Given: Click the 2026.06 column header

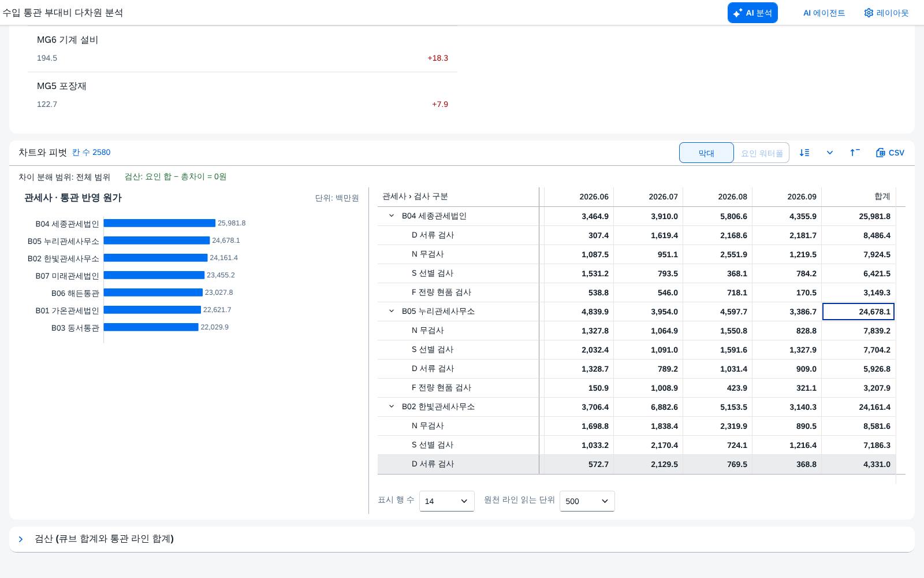Looking at the screenshot, I should click(579, 197).
